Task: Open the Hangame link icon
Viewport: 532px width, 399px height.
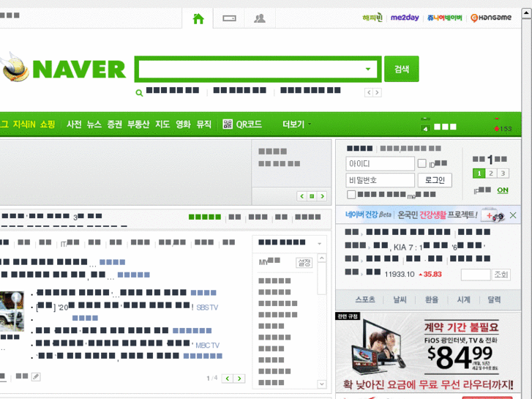Action: click(491, 18)
